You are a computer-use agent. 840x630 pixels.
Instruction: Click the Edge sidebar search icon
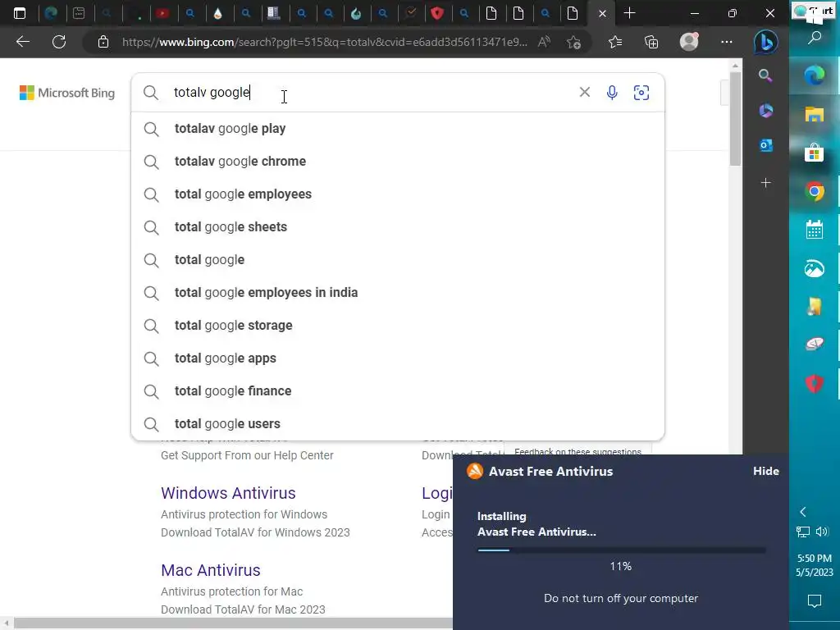(x=765, y=75)
